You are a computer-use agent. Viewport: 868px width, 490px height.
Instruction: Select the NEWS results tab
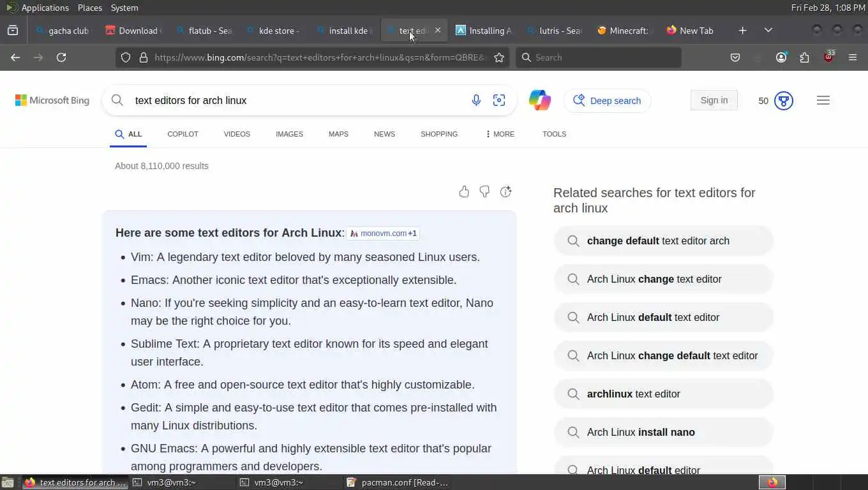coord(384,134)
